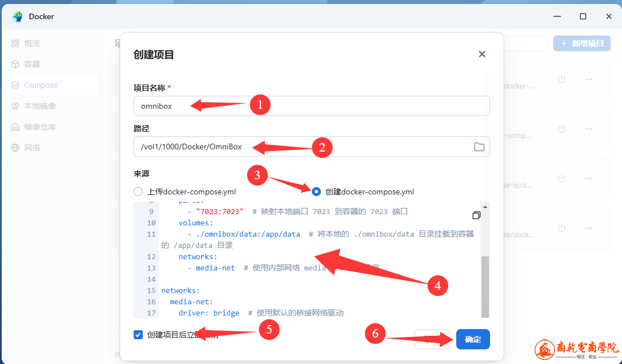Select the upload docker-compose.yml radio option
The image size is (622, 364).
click(x=139, y=192)
